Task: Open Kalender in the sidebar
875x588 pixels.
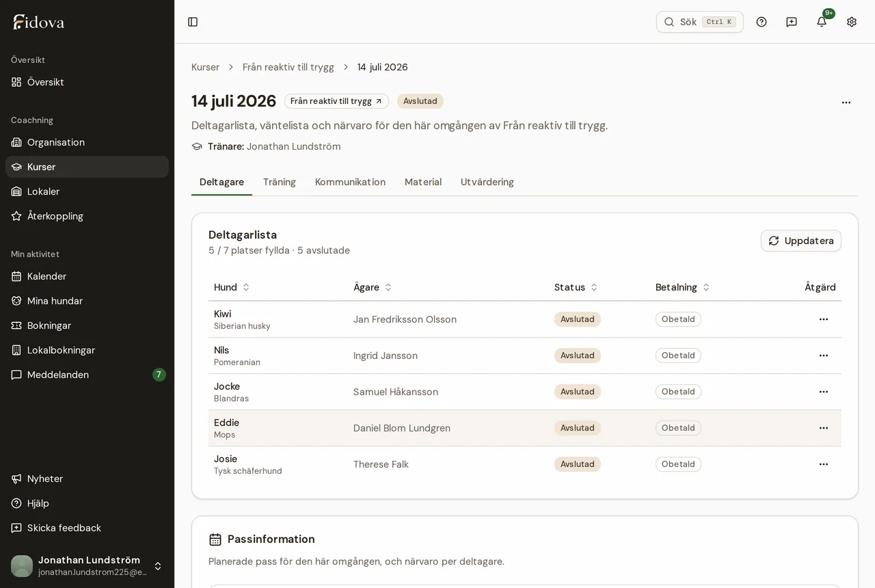Action: click(x=87, y=276)
